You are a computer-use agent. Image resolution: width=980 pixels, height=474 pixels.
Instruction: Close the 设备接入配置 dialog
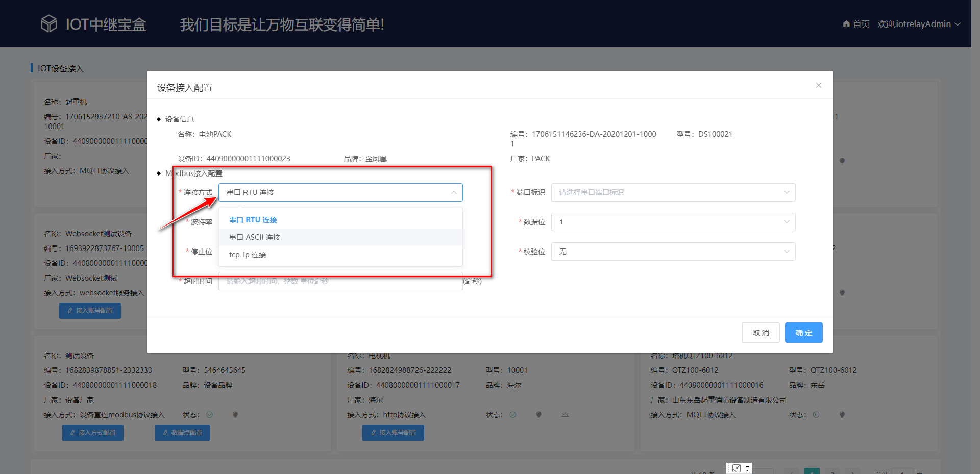click(819, 85)
